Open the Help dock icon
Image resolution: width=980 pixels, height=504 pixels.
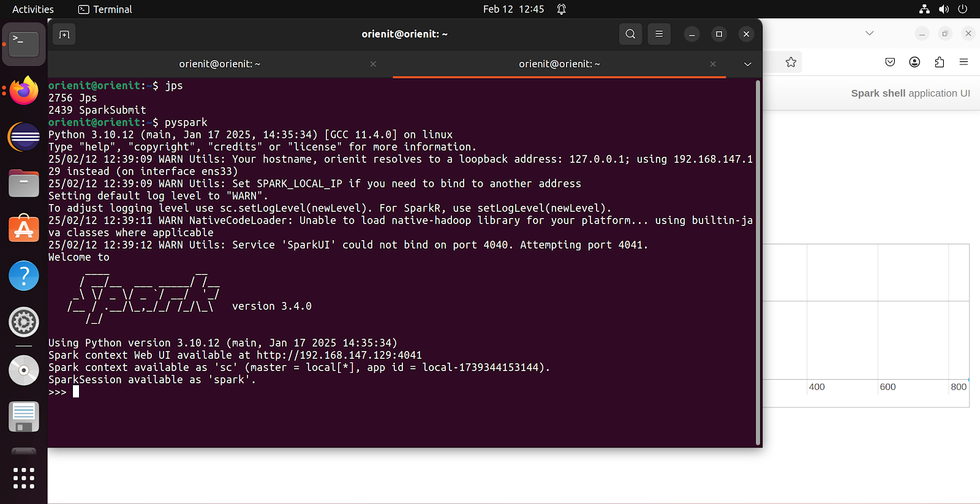coord(24,276)
